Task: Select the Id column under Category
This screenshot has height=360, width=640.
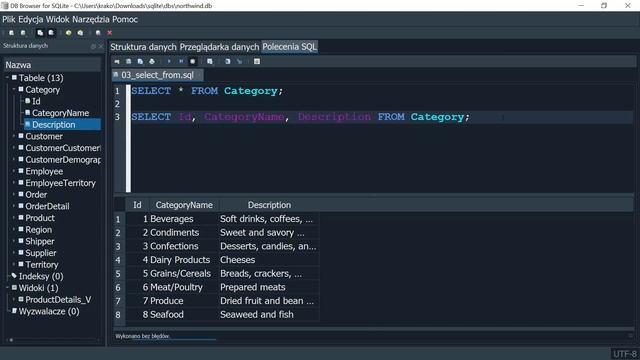Action: [x=36, y=101]
